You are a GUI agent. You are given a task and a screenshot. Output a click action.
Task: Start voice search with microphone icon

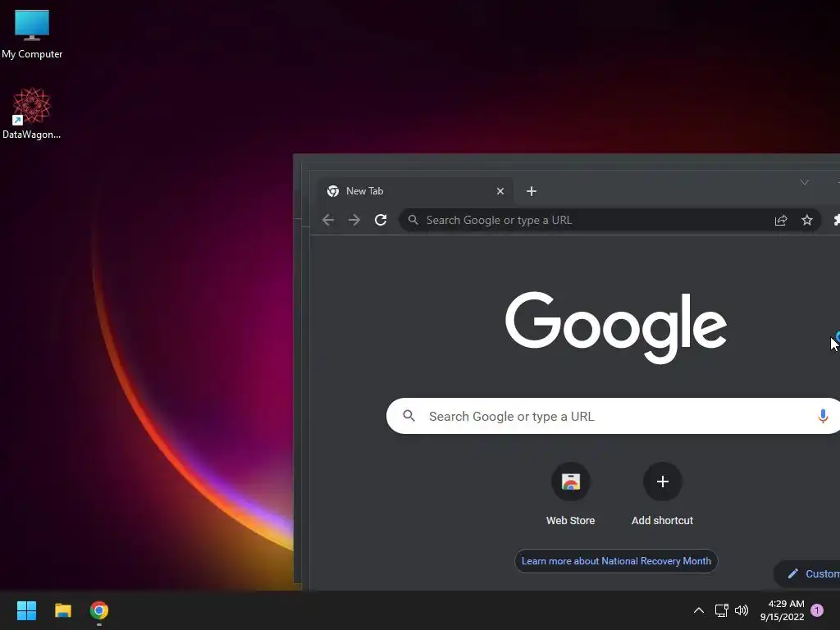point(823,416)
